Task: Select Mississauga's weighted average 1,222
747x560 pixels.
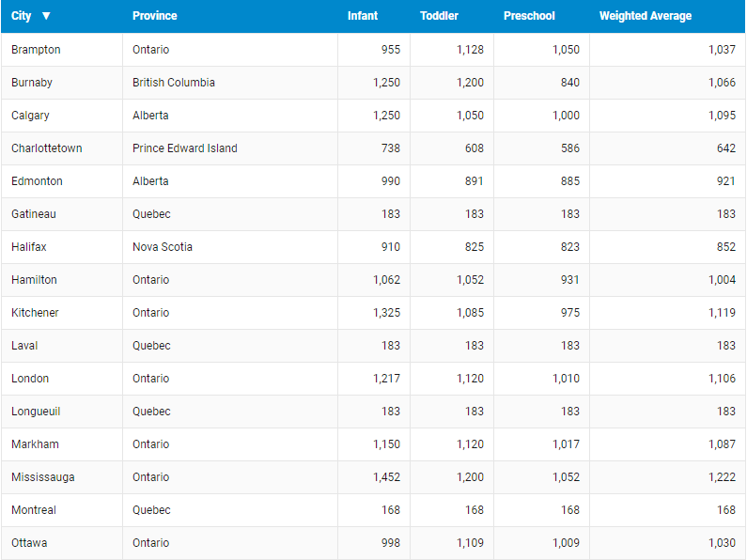Action: pos(722,477)
